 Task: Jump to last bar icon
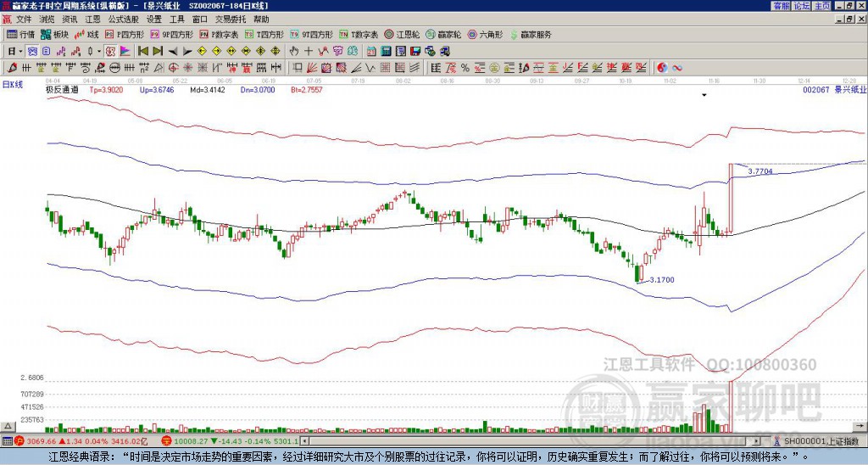[x=158, y=52]
